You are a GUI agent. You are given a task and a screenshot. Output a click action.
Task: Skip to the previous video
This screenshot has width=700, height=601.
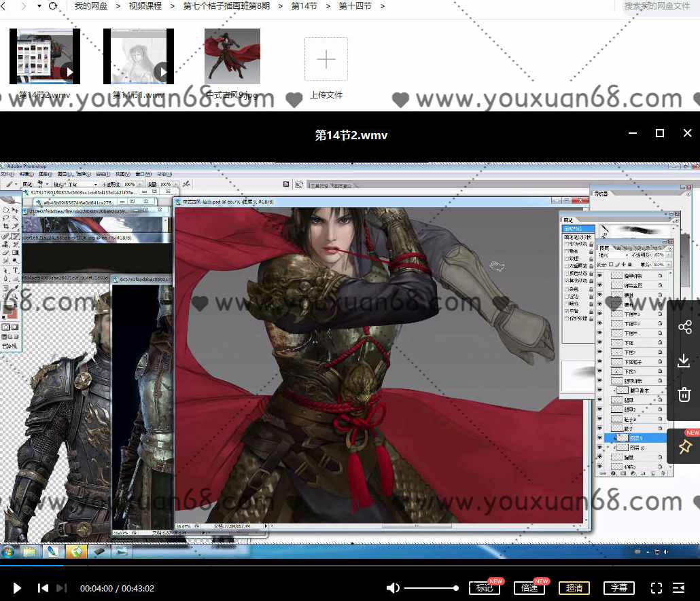(x=42, y=588)
